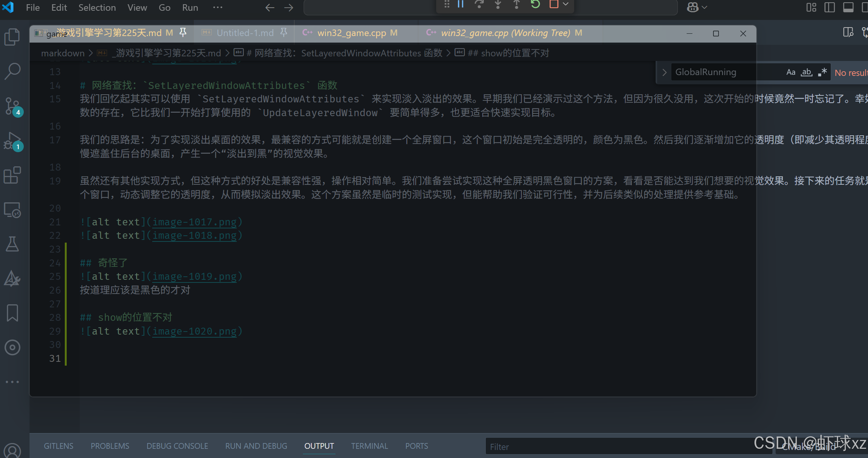Screen dimensions: 868x458
Task: Click the stop debugging square button
Action: [x=554, y=5]
